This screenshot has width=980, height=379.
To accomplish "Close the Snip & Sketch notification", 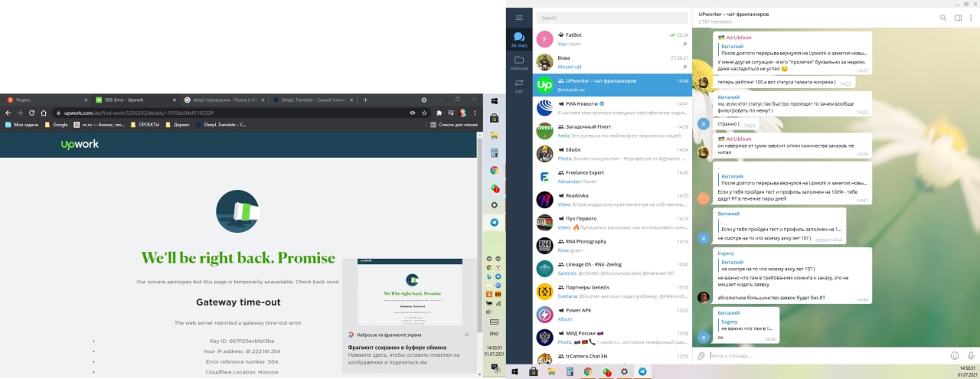I will point(466,335).
